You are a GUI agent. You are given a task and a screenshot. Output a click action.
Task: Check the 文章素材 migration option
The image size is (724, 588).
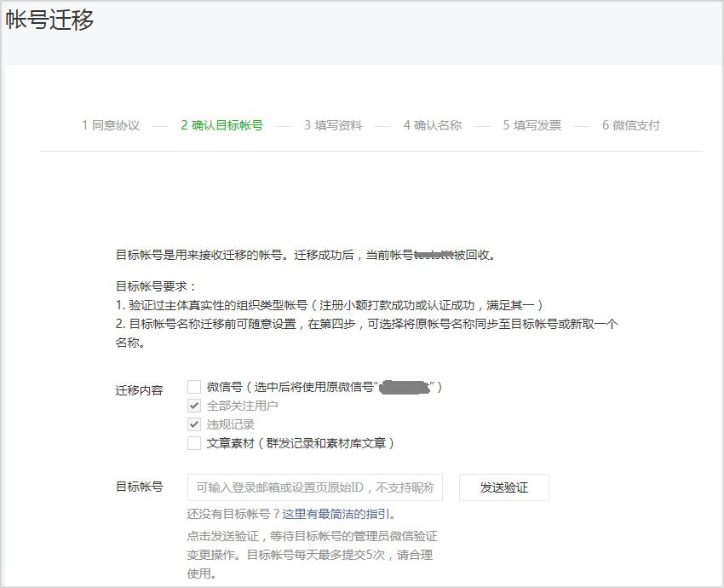(192, 443)
